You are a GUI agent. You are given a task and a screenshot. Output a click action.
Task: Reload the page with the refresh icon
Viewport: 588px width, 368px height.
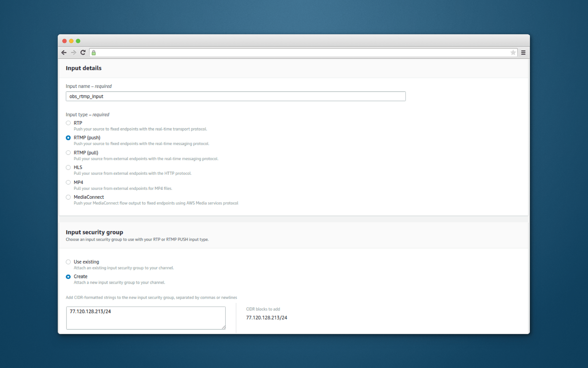pos(83,53)
